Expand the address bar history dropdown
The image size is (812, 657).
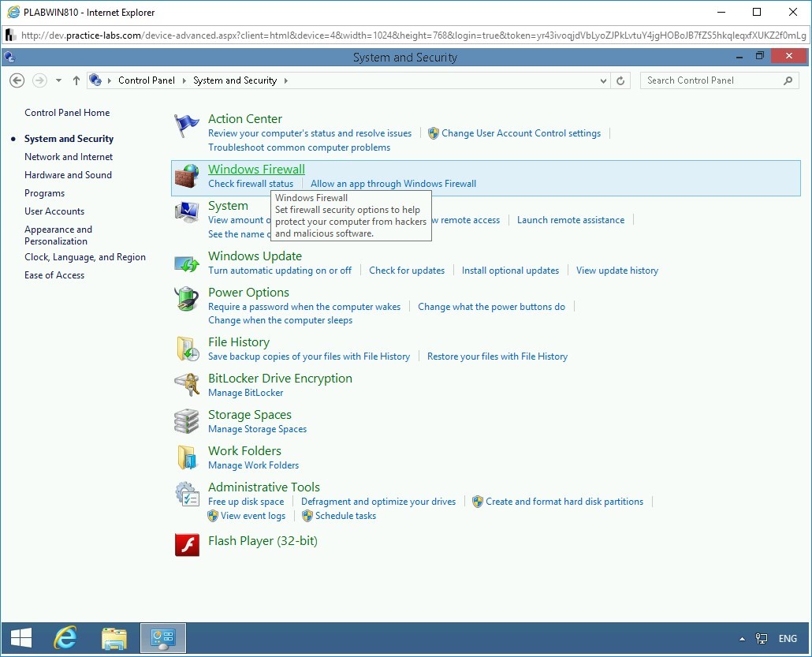coord(603,80)
